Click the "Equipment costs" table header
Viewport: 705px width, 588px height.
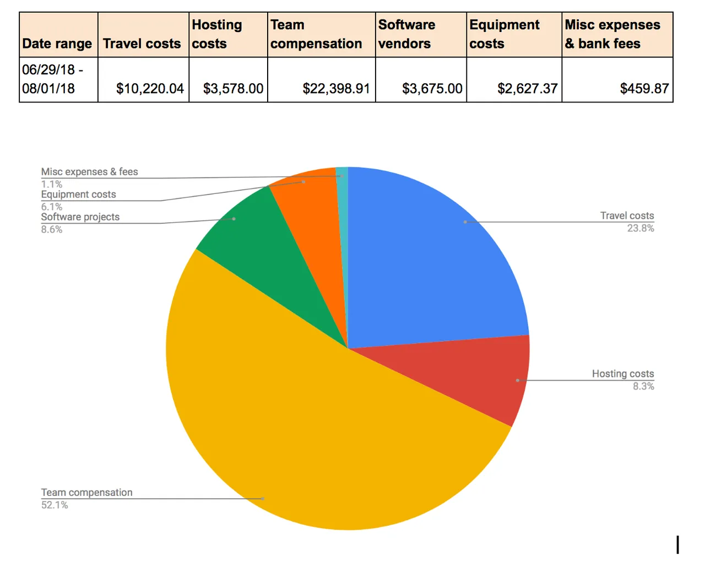(514, 35)
